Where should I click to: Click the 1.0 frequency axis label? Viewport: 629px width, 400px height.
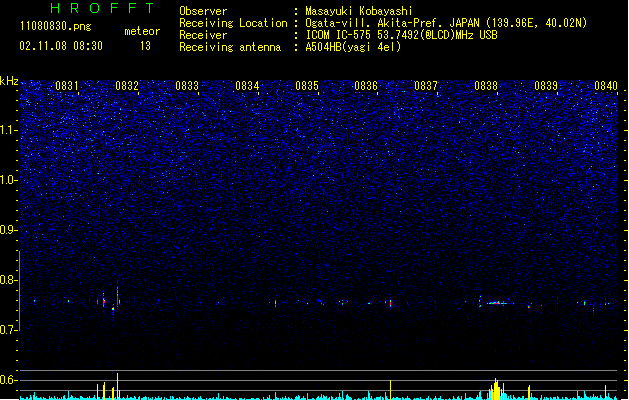pos(9,180)
